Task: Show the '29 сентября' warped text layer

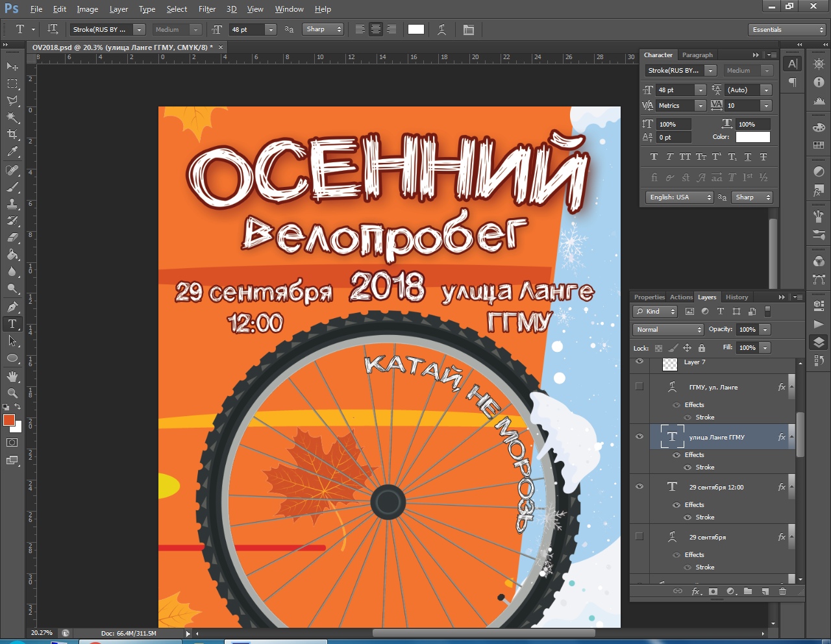Action: (639, 536)
